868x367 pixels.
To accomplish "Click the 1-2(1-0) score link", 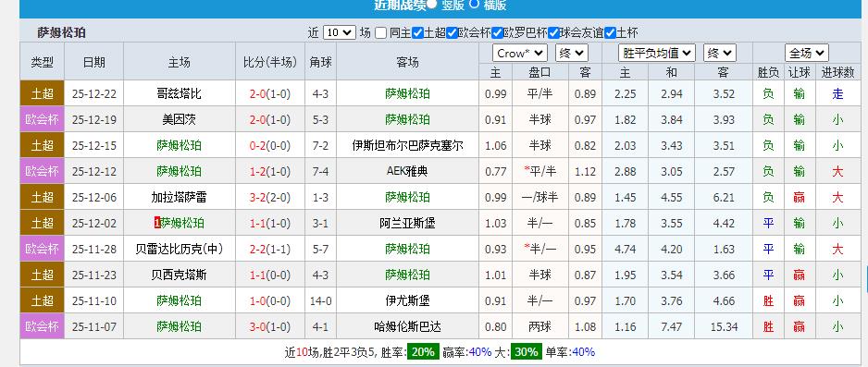I will point(269,172).
